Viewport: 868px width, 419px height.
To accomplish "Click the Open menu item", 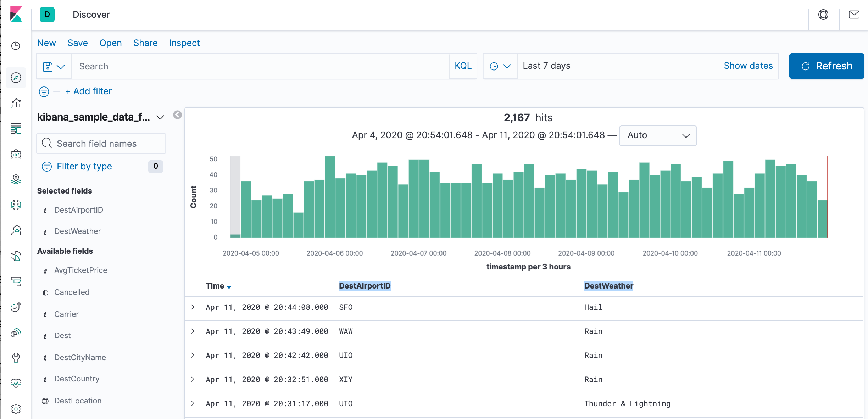I will pos(111,43).
